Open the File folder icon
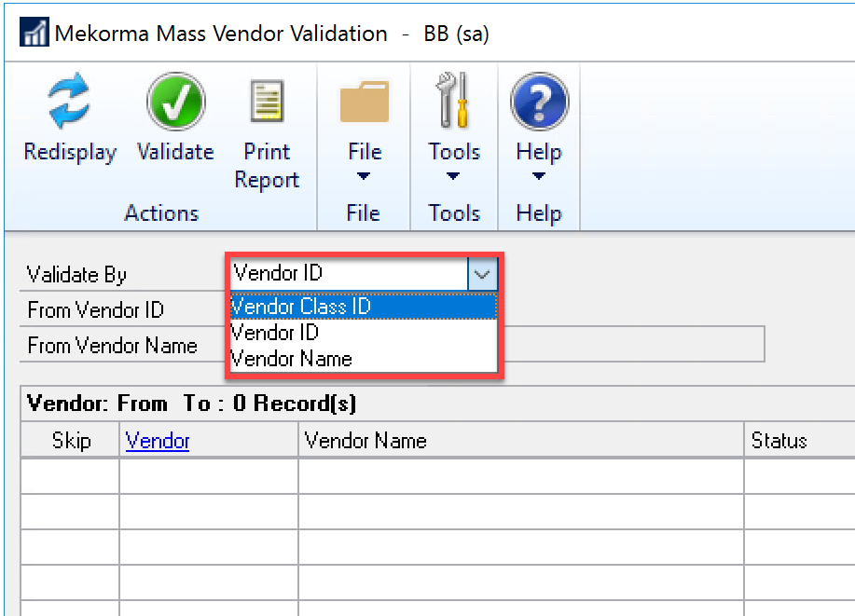Viewport: 855px width, 616px height. point(365,102)
